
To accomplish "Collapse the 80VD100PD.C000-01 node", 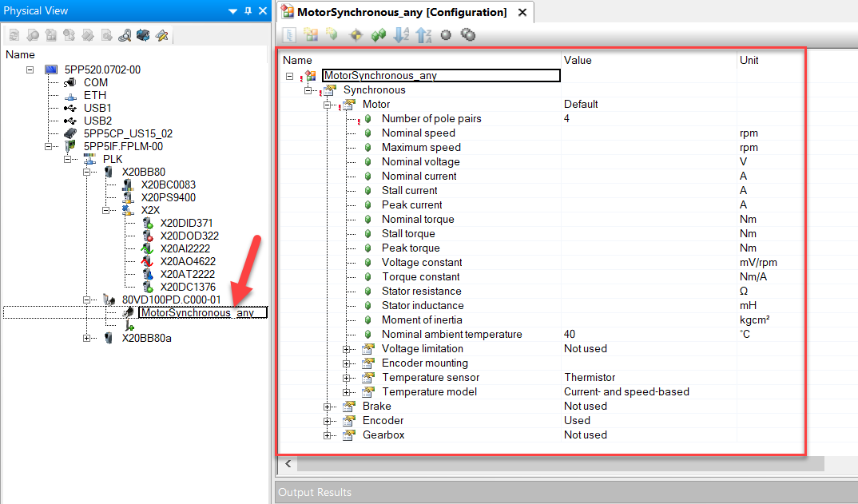I will 86,300.
